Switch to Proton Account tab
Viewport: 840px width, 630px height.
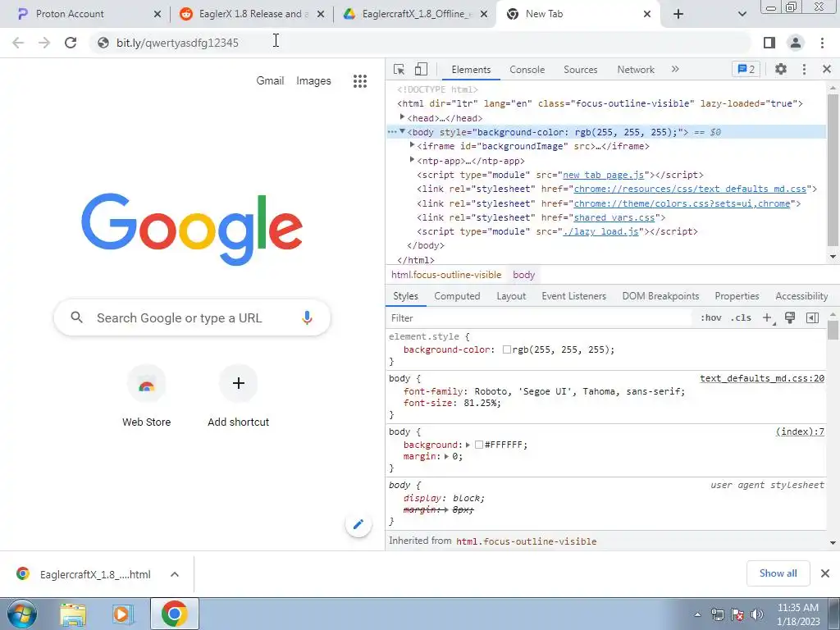click(85, 14)
